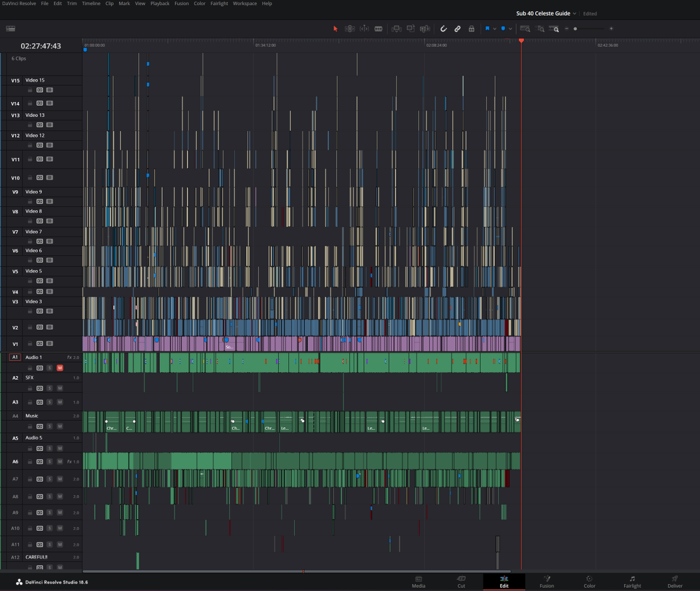Select the purple V1 clip labeled So...
Image resolution: width=700 pixels, height=591 pixels.
coord(229,344)
